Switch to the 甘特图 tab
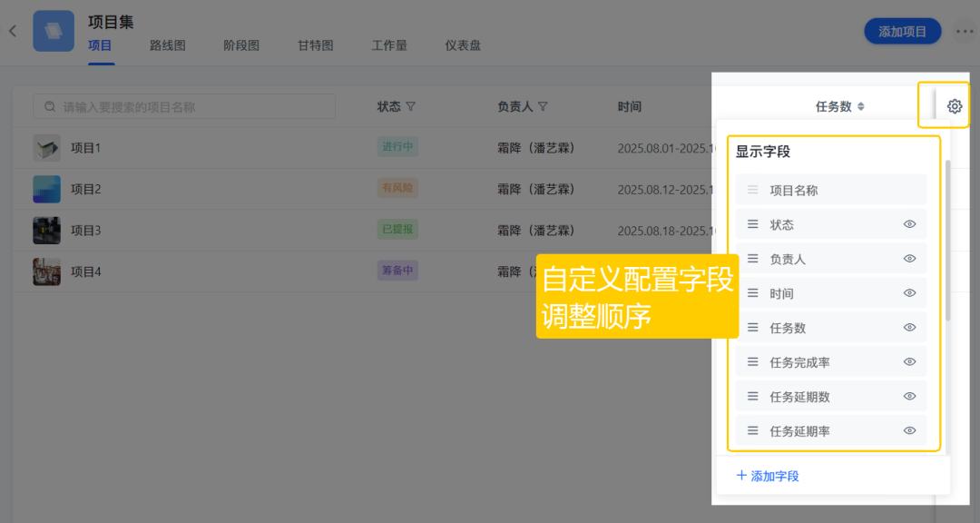Viewport: 980px width, 523px height. [x=315, y=45]
